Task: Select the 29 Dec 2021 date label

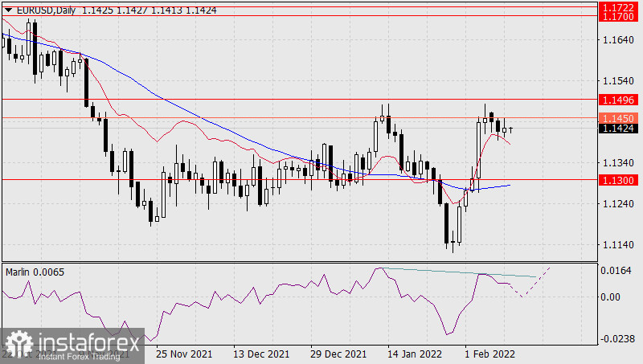Action: click(339, 354)
